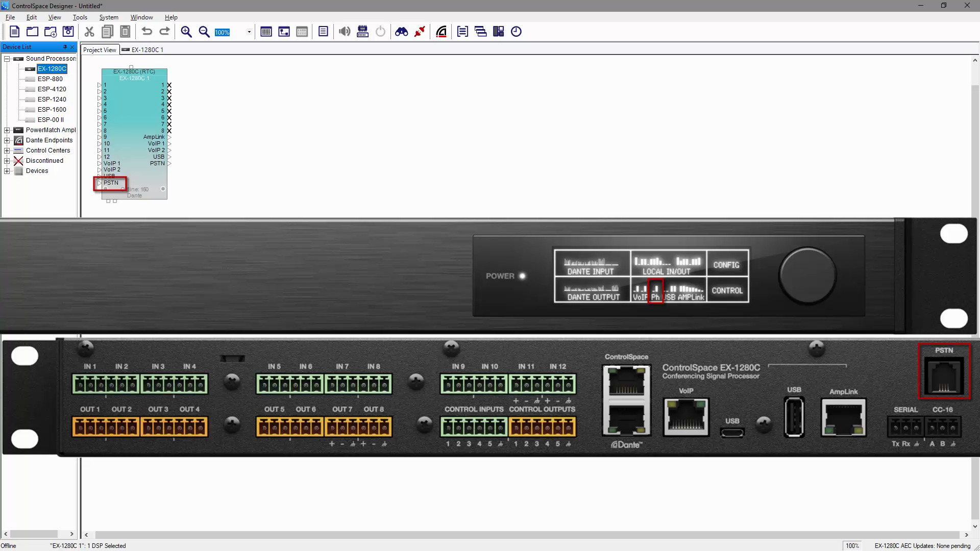The height and width of the screenshot is (551, 980).
Task: Click the split panel layout icon
Action: tap(498, 32)
